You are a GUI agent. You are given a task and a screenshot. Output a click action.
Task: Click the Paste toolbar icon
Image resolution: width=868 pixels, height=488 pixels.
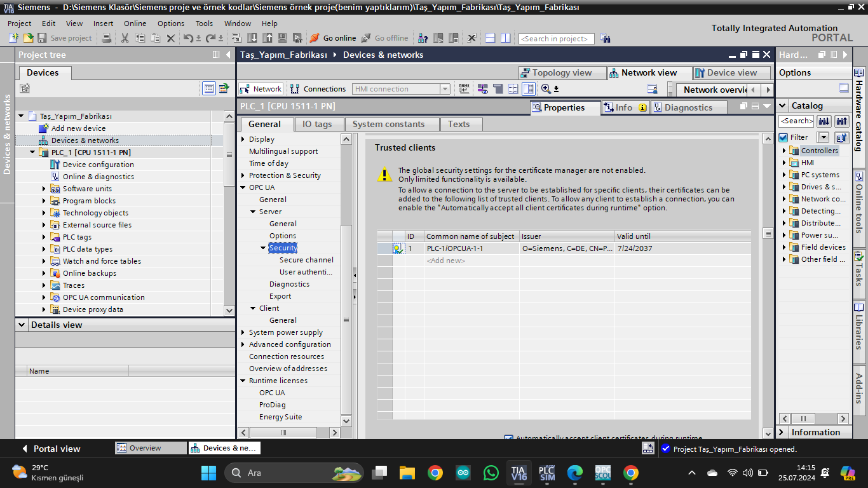pos(155,38)
